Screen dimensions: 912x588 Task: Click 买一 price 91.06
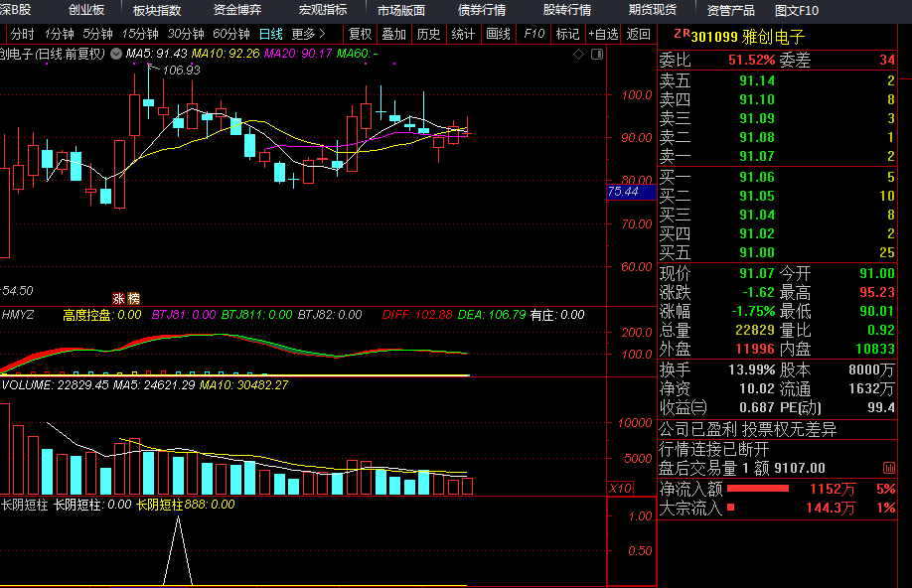point(757,177)
